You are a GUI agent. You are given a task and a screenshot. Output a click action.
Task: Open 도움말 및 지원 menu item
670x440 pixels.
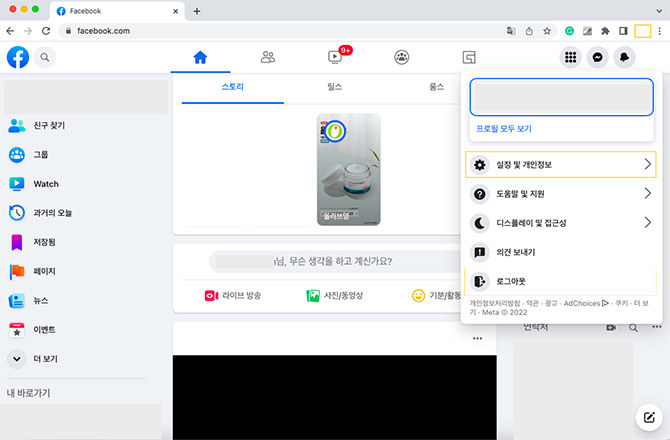point(560,194)
